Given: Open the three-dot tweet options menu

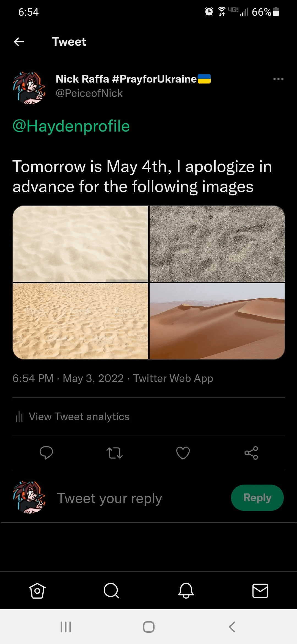Looking at the screenshot, I should tap(278, 79).
